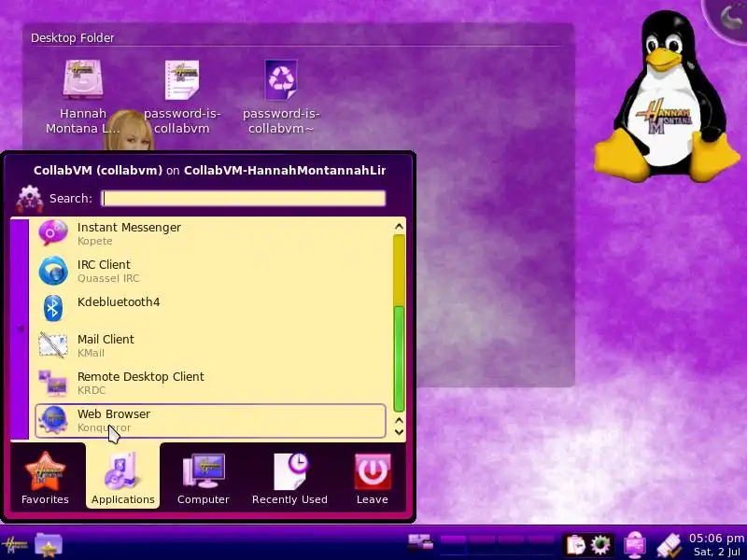
Task: Click the gear icon beside Search
Action: click(30, 199)
